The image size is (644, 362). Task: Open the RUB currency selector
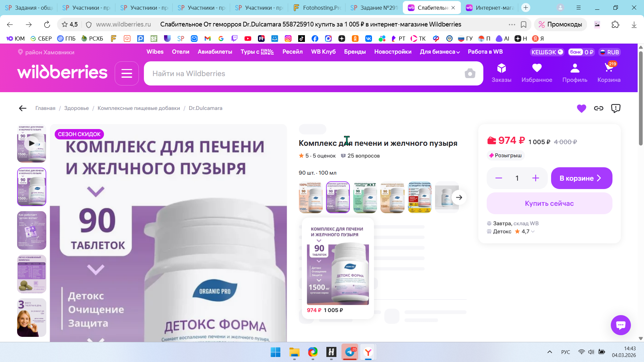pos(609,52)
